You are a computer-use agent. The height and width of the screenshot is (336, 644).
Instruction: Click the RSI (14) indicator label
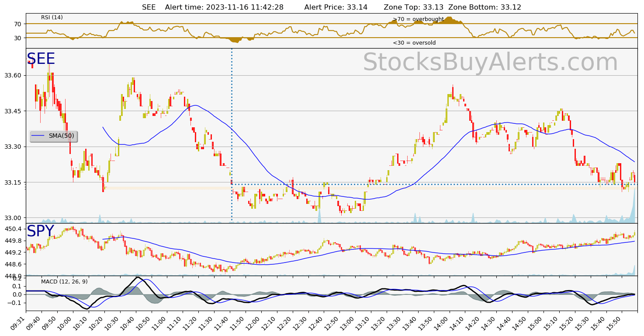click(x=52, y=17)
